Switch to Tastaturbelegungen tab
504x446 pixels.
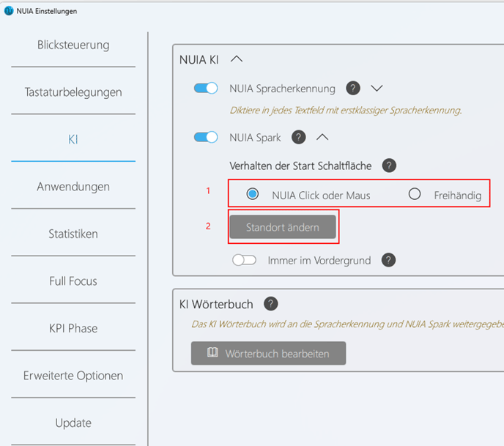73,92
